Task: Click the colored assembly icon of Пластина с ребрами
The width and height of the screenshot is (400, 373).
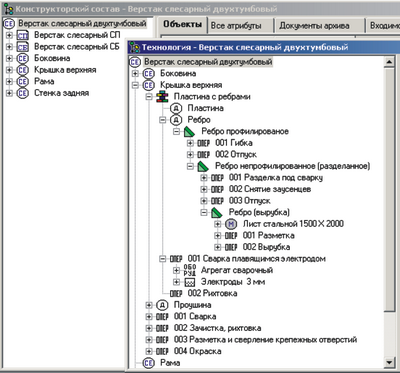Action: (162, 97)
